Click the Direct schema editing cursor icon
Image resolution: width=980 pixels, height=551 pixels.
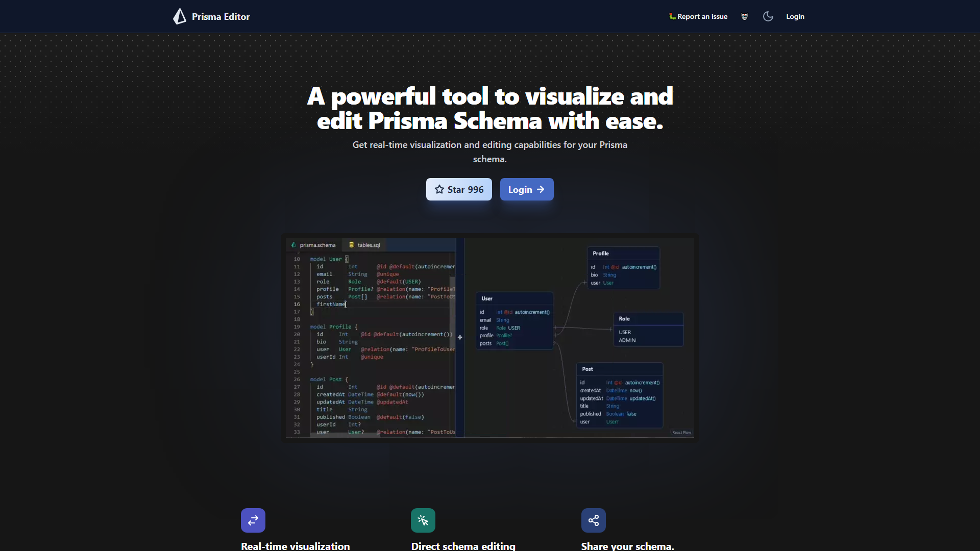423,520
